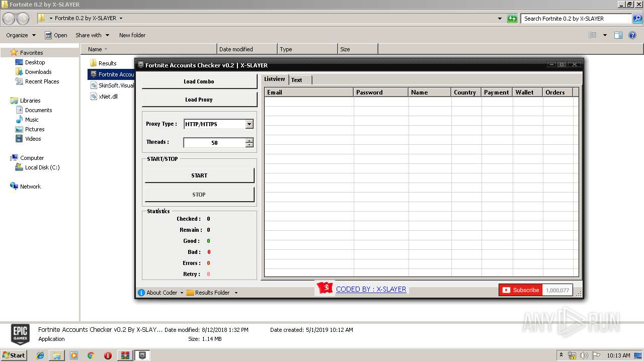The height and width of the screenshot is (362, 644).
Task: Open Windows Media Player taskbar icon
Action: (74, 355)
